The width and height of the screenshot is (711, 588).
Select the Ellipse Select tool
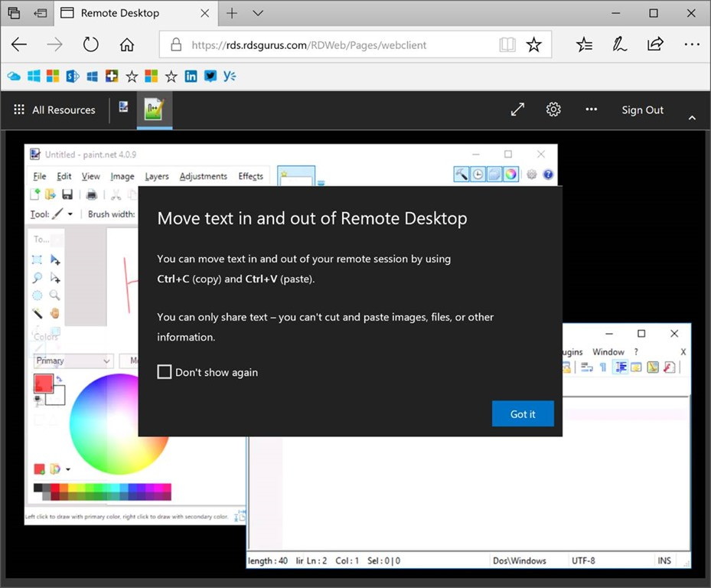[38, 296]
